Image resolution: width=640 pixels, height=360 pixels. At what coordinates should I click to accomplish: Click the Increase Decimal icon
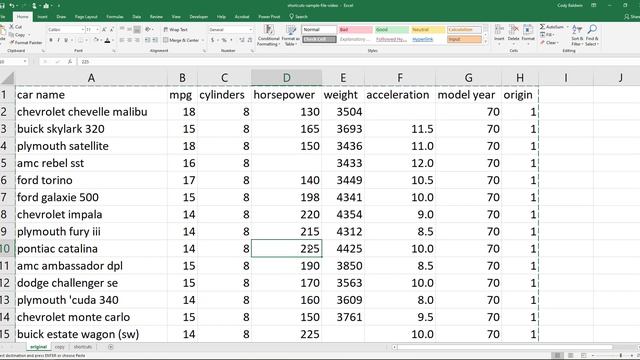pos(242,40)
